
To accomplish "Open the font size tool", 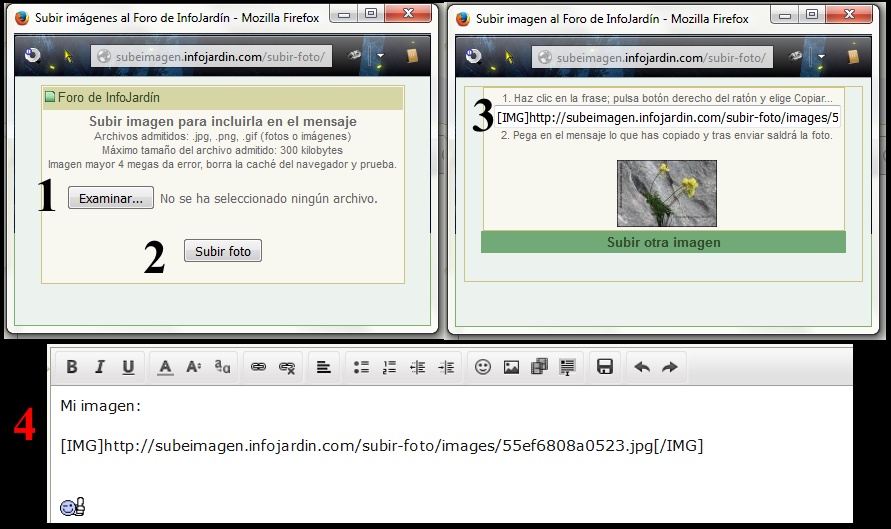I will click(x=194, y=366).
